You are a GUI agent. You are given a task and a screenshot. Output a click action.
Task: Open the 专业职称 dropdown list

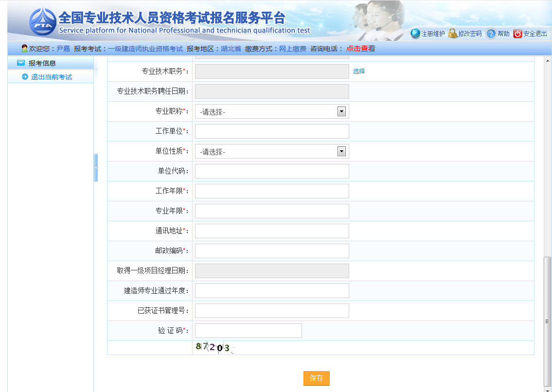coord(341,111)
